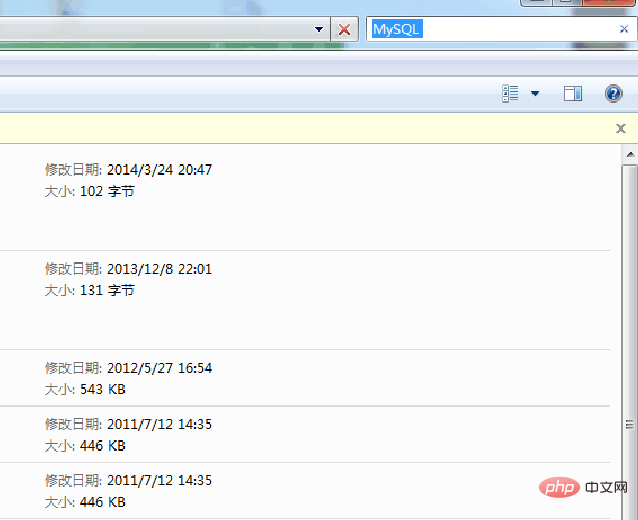Select the result dated 2014/3/24 20:47
638x520 pixels.
click(x=304, y=197)
